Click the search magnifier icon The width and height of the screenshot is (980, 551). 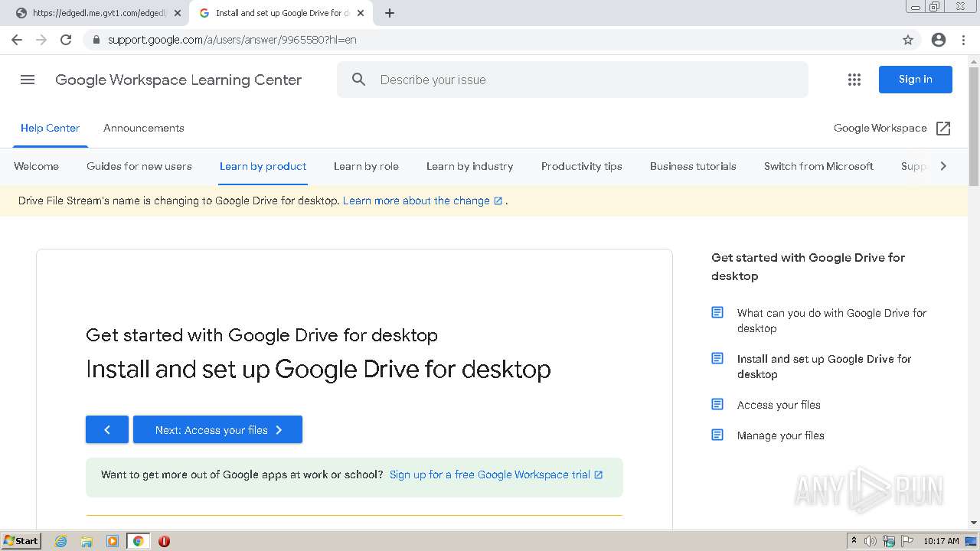tap(358, 80)
